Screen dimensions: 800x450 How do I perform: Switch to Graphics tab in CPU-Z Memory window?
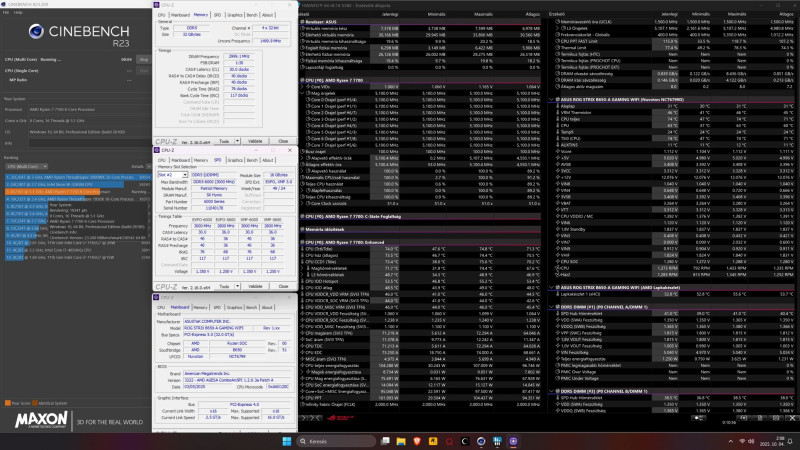coord(235,15)
